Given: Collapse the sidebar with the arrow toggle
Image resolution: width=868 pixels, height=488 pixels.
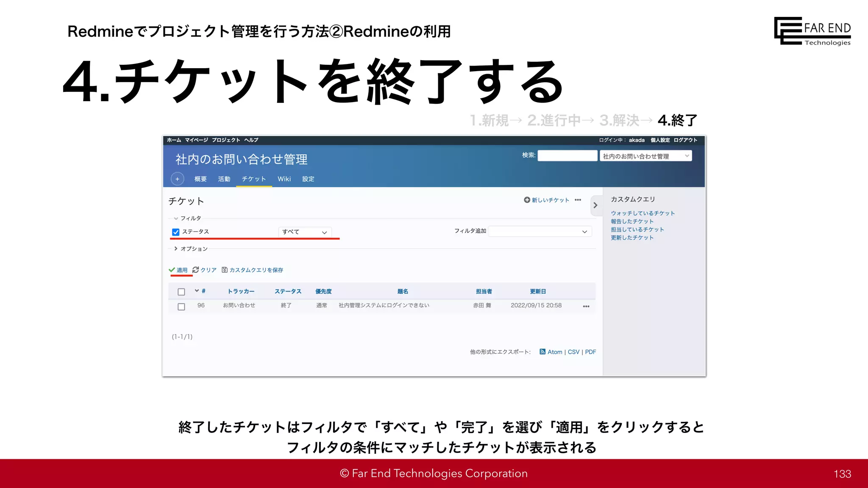Looking at the screenshot, I should coord(595,205).
